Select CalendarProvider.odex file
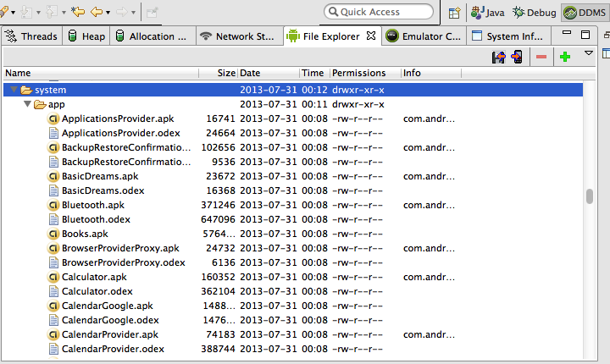Screen dimensions: 610x364 pos(113,349)
